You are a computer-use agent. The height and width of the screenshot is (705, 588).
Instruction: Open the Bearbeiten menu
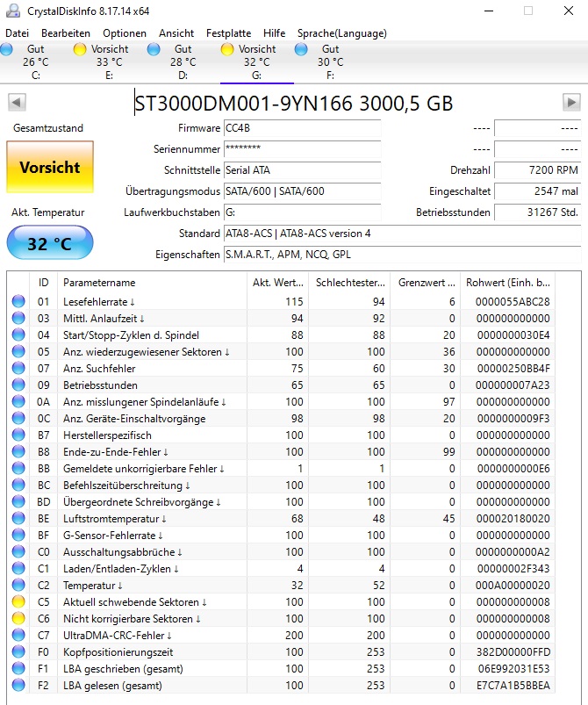(x=66, y=33)
